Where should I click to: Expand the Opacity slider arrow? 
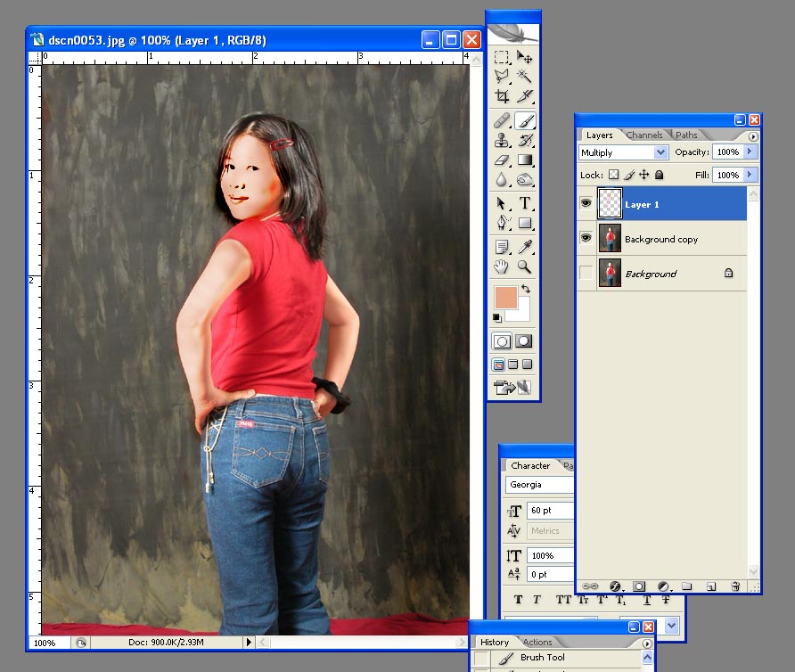point(750,152)
